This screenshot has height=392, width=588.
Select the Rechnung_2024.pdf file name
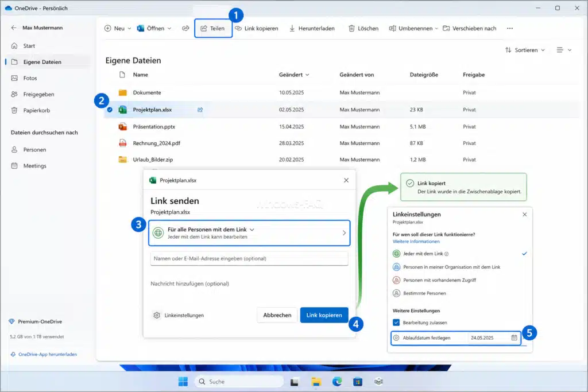157,143
